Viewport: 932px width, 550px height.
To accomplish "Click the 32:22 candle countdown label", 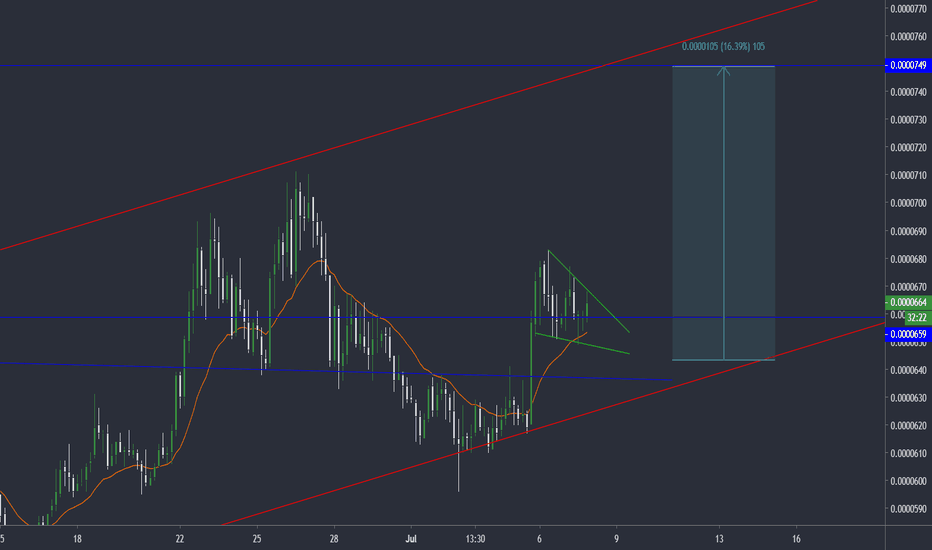I will (917, 318).
